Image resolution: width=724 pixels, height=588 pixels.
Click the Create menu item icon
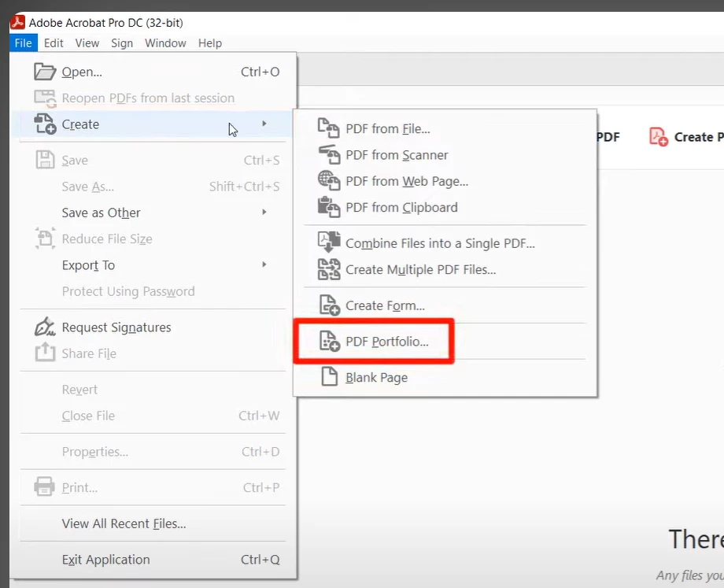click(45, 124)
